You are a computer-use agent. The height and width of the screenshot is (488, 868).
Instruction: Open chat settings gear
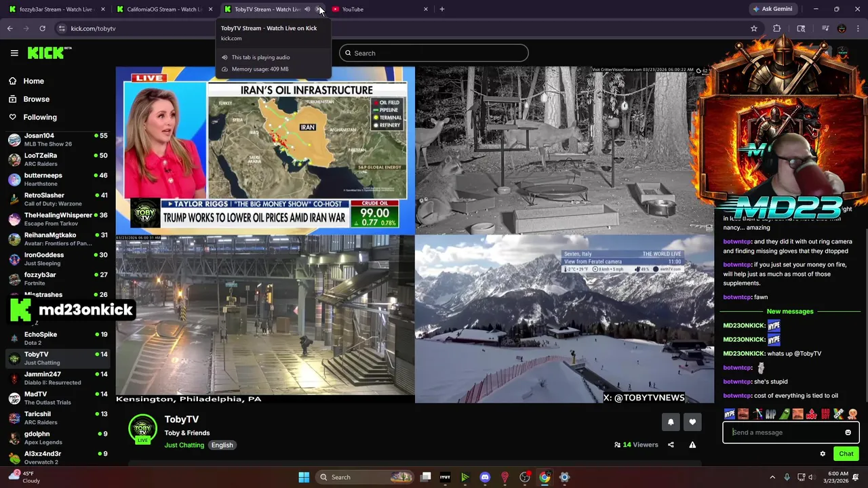click(x=823, y=454)
